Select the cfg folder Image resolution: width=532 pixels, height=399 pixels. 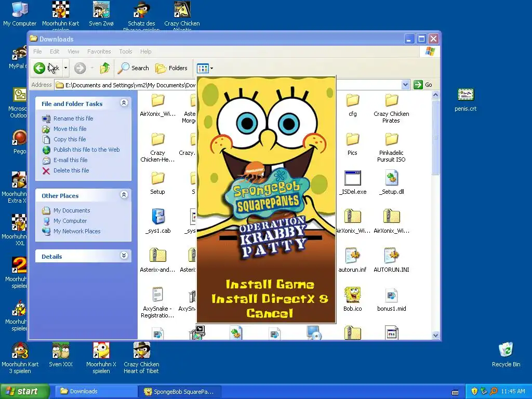[353, 105]
